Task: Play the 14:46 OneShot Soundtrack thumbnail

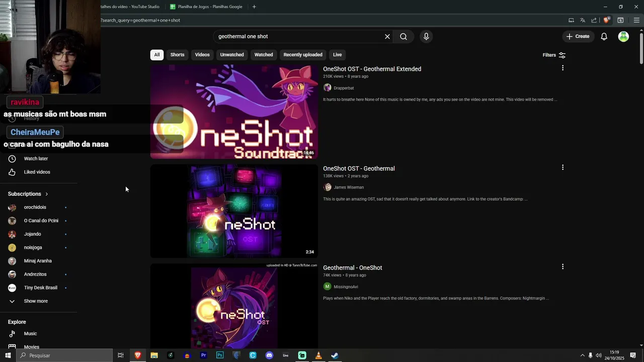Action: point(234,112)
